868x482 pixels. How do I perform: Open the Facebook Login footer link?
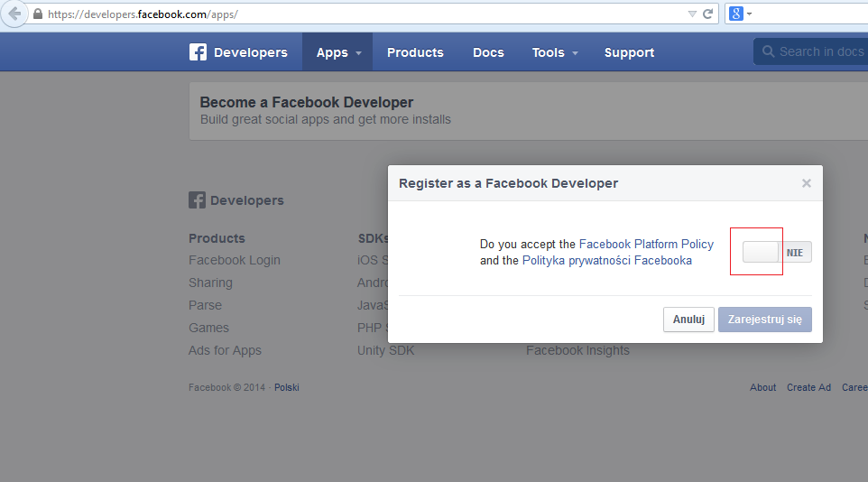[235, 260]
